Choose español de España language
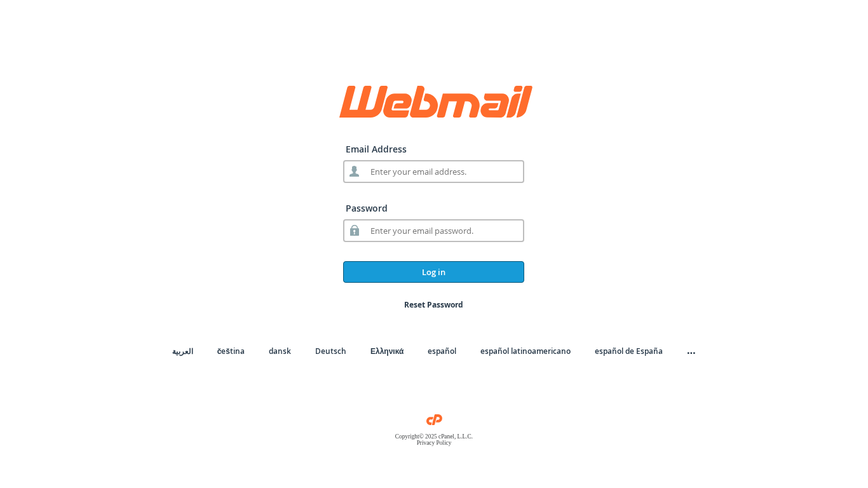 [x=628, y=351]
